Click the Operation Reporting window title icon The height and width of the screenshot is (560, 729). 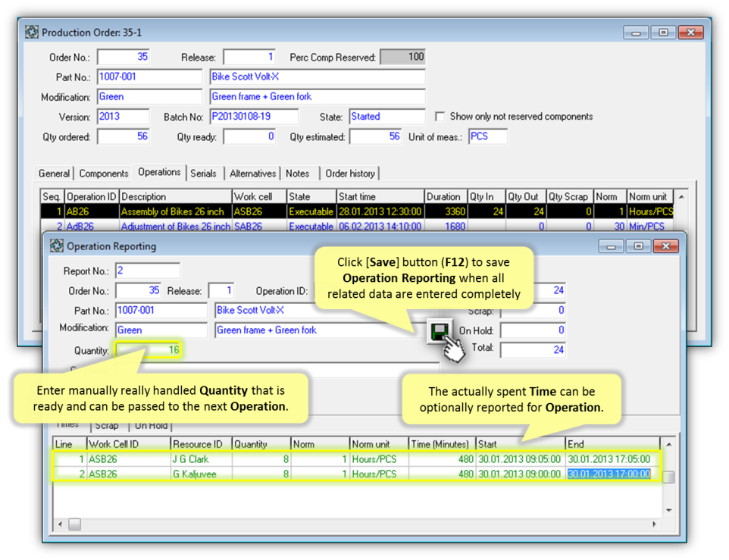(x=57, y=246)
